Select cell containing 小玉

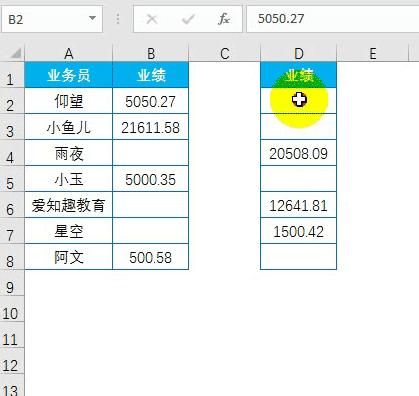point(69,179)
